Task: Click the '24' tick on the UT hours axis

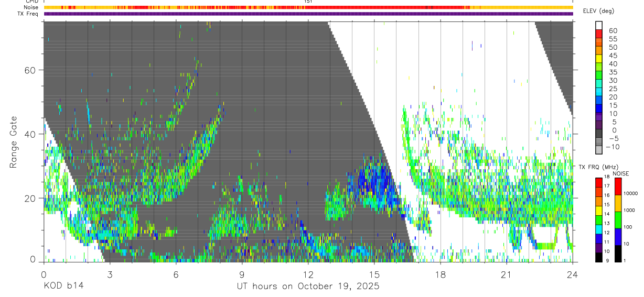Action: (573, 274)
